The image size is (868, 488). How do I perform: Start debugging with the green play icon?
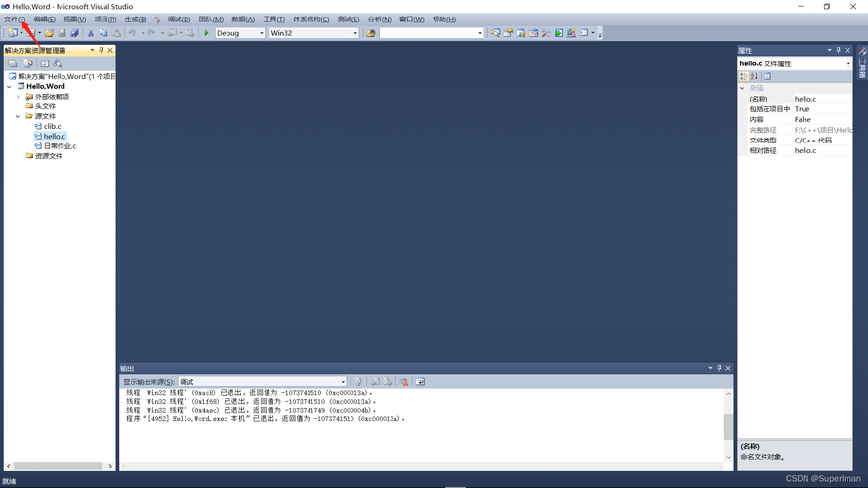coord(206,33)
